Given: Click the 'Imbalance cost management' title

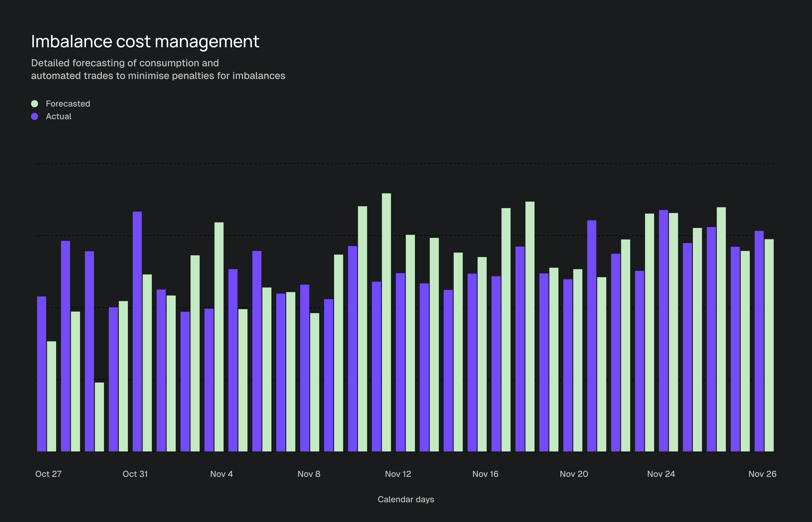Looking at the screenshot, I should pyautogui.click(x=145, y=41).
